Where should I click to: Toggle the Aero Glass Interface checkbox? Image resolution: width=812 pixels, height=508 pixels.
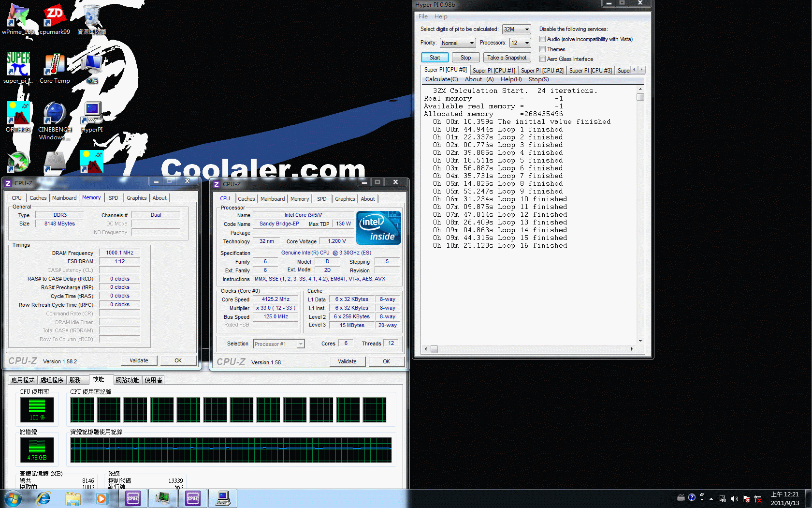coord(542,59)
